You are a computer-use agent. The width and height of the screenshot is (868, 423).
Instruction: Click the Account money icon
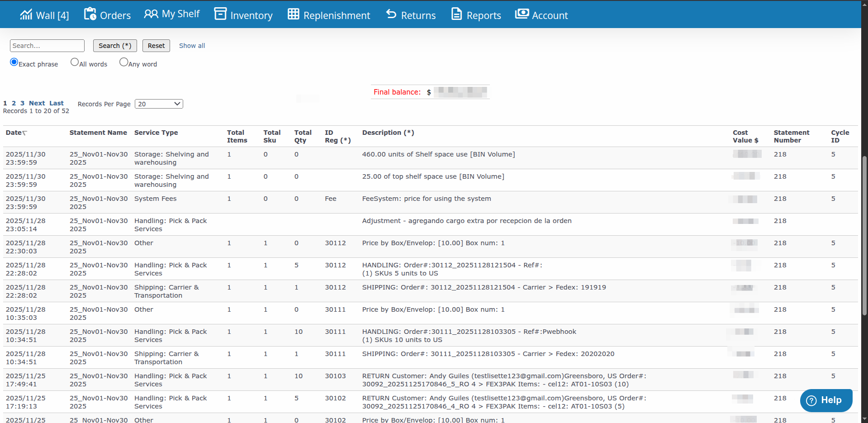coord(522,14)
